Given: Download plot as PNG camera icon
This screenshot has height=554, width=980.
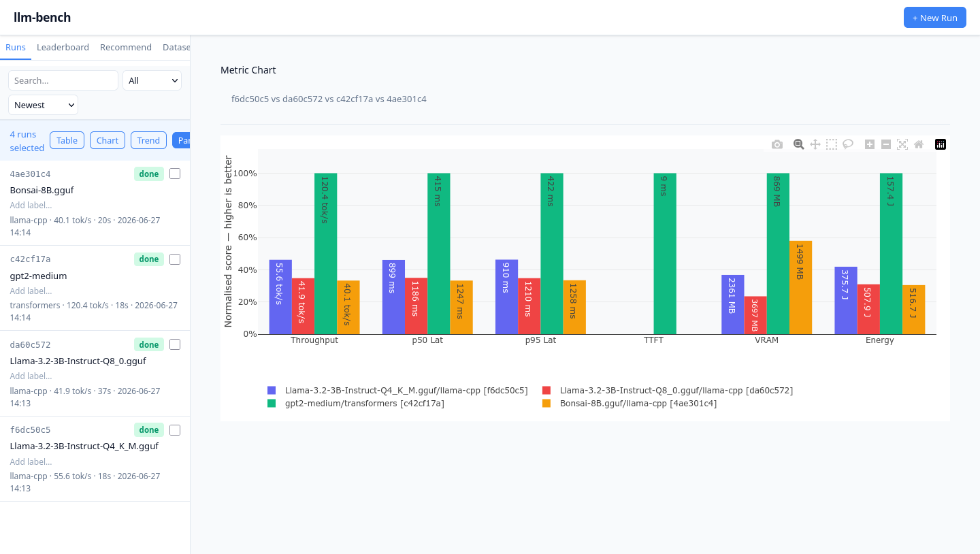Looking at the screenshot, I should pyautogui.click(x=777, y=144).
